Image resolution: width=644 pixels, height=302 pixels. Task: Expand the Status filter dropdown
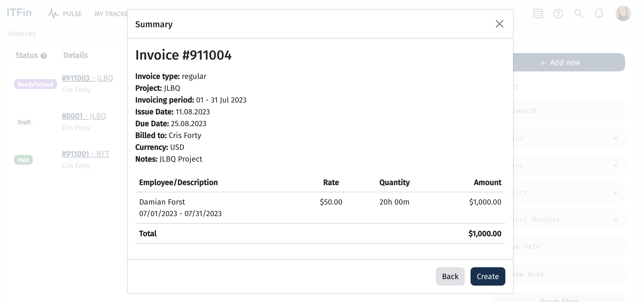(x=569, y=138)
